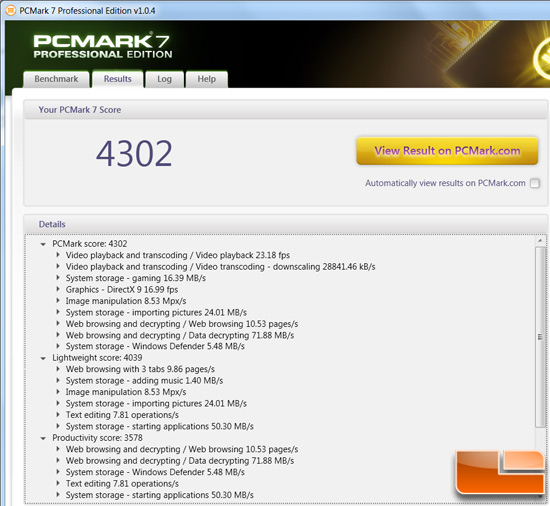Screen dimensions: 550x506
Task: Collapse the Lightweight score: 4039 node
Action: pyautogui.click(x=43, y=358)
